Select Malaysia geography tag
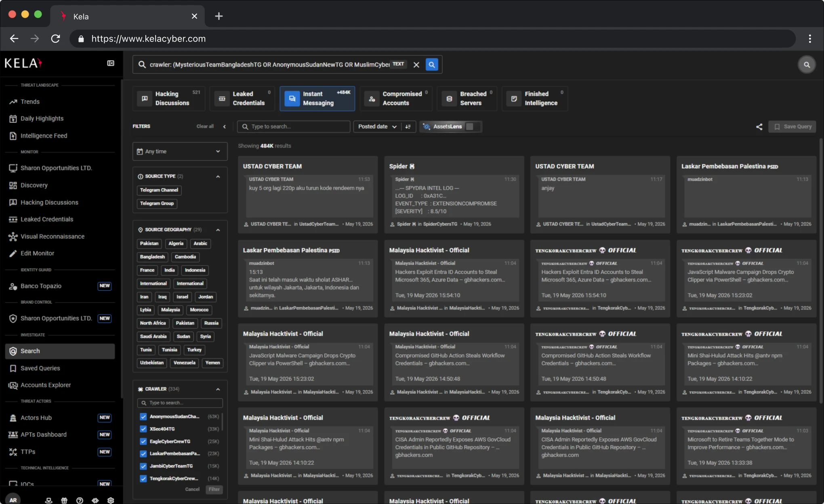The width and height of the screenshot is (824, 504). (170, 310)
